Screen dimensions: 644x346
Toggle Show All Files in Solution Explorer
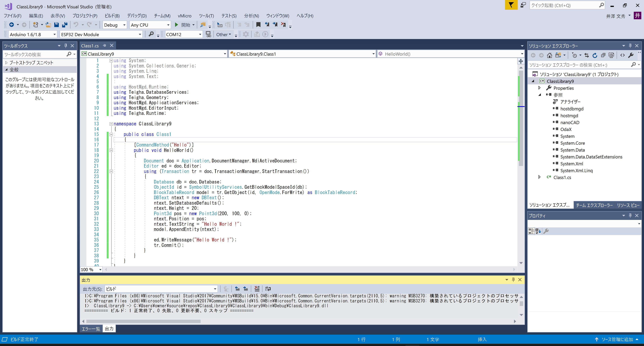tap(611, 55)
